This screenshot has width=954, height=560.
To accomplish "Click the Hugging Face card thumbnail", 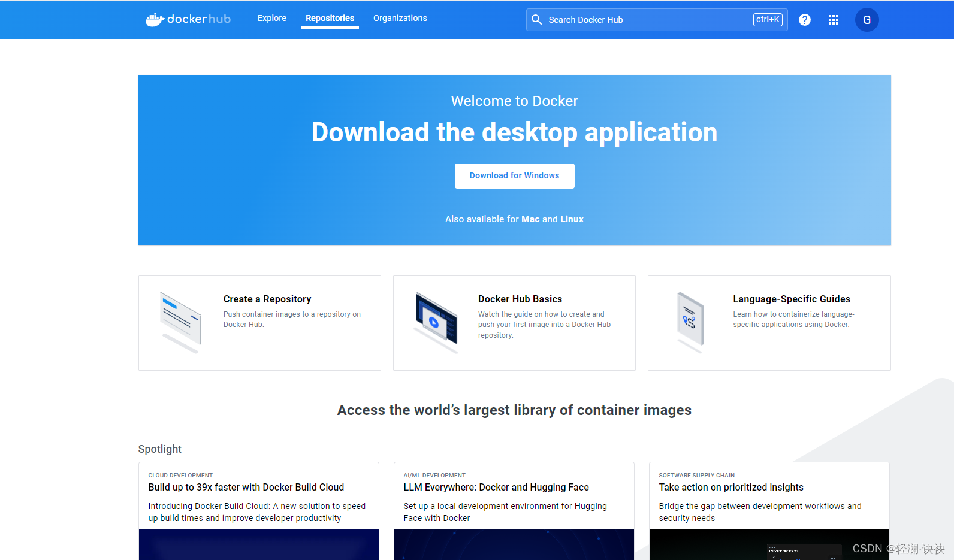I will pos(514,544).
